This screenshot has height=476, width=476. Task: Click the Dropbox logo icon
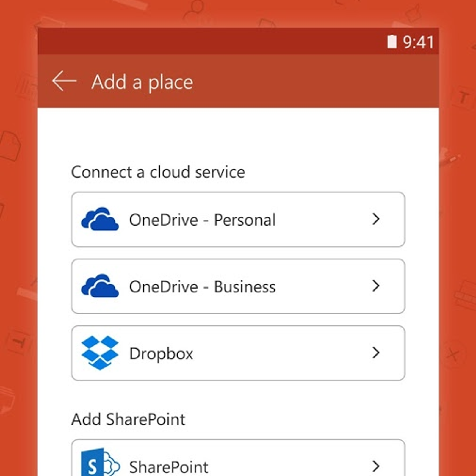point(100,353)
